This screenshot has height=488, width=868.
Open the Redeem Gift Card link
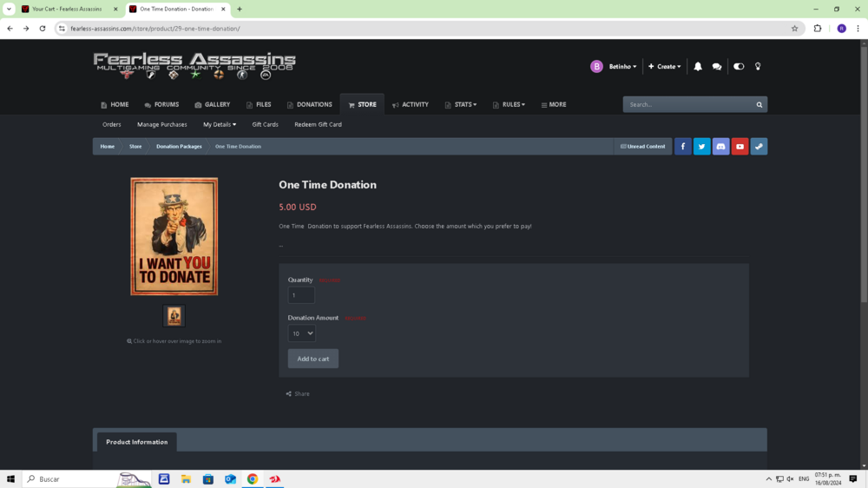point(318,125)
